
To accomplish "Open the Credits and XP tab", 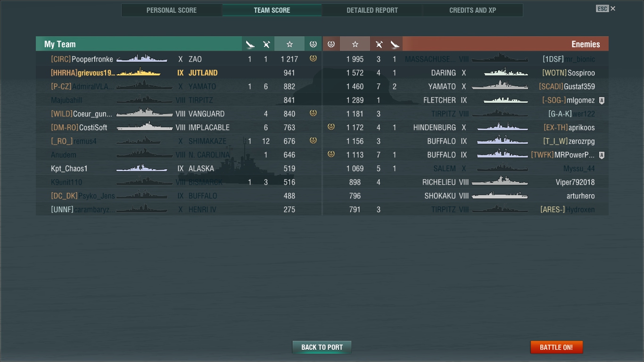I will pos(472,10).
